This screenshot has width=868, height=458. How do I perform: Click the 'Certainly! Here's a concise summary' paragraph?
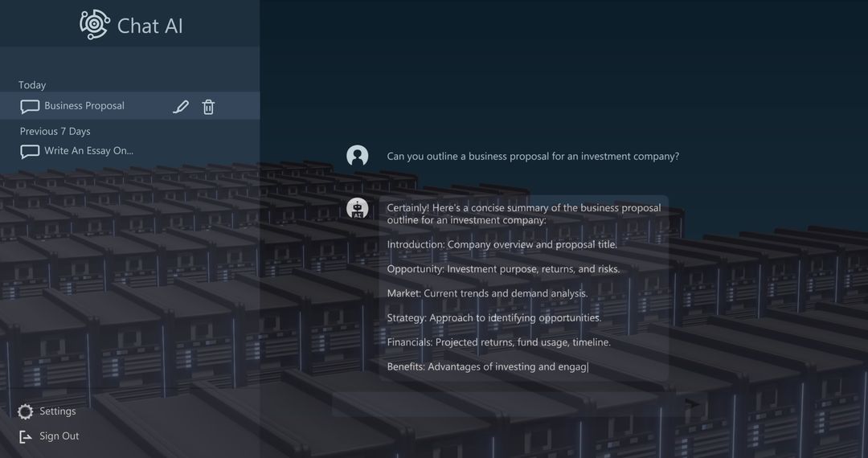tap(524, 214)
